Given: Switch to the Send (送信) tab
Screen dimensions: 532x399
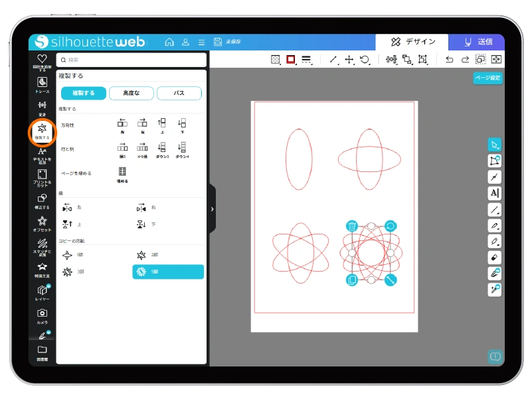Looking at the screenshot, I should coord(476,42).
